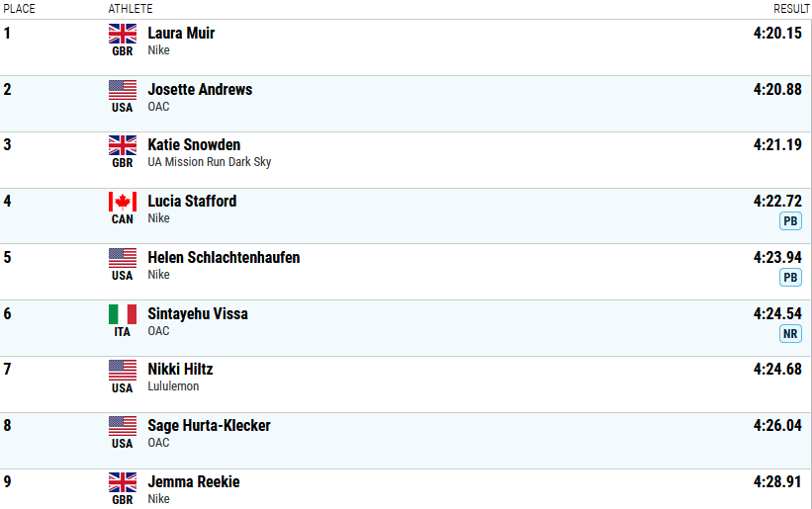
Task: Click the PLACE column header
Action: click(19, 9)
